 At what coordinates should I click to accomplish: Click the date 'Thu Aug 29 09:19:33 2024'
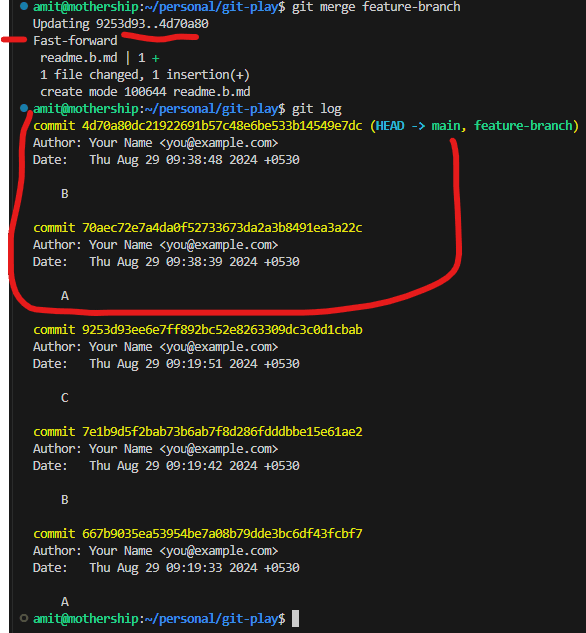coord(173,568)
